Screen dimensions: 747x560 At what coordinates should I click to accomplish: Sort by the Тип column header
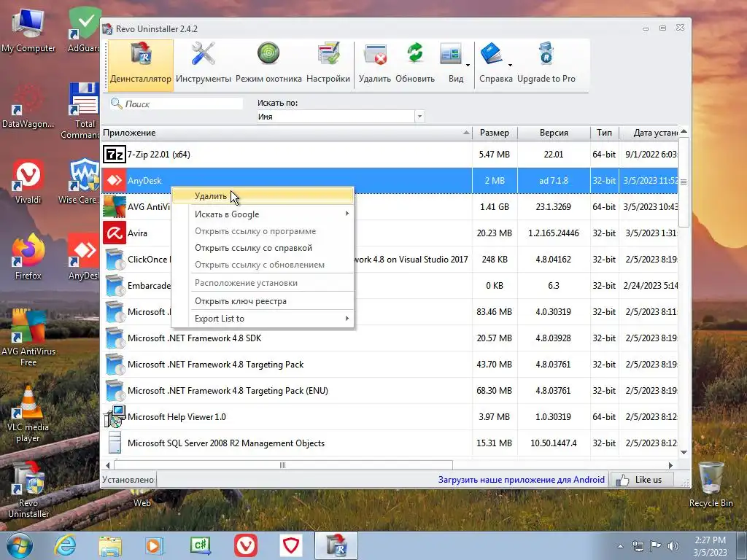(604, 133)
